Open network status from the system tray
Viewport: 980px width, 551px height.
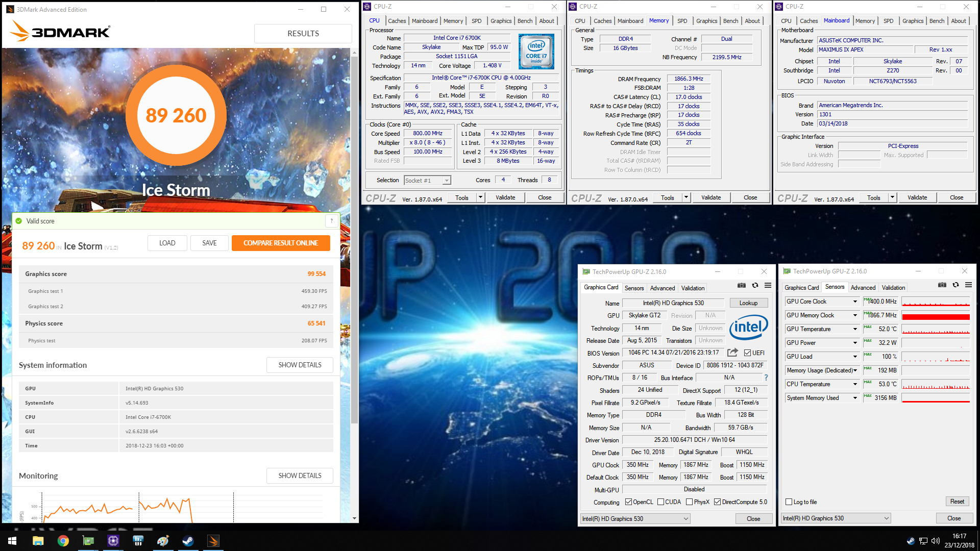923,541
